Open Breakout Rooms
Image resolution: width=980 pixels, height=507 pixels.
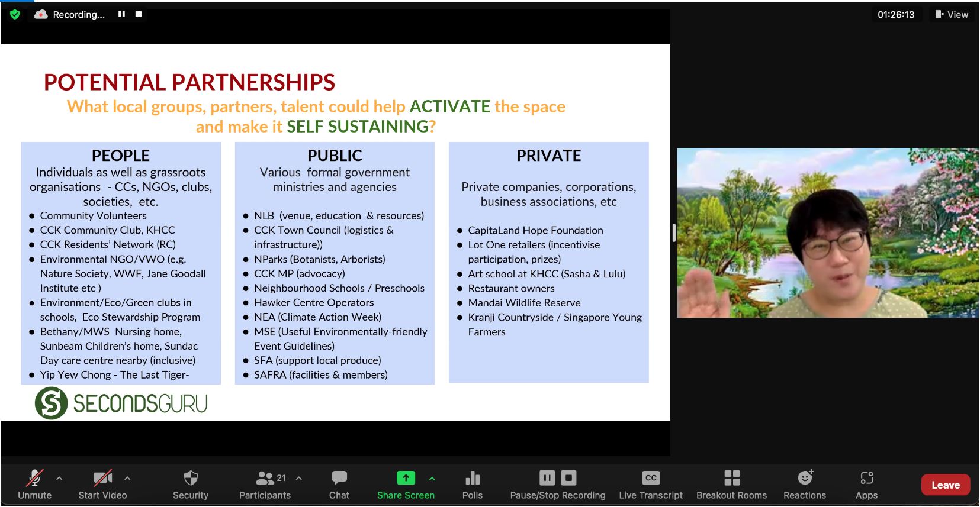click(731, 485)
